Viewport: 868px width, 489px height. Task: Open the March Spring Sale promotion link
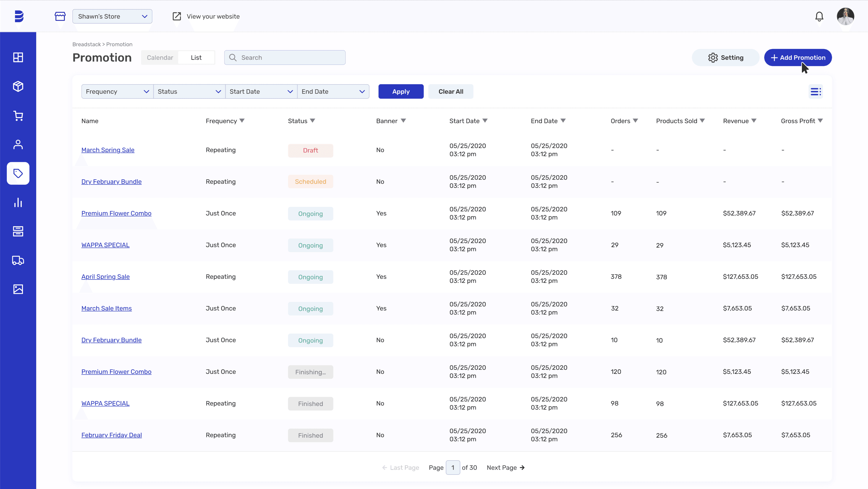point(108,150)
